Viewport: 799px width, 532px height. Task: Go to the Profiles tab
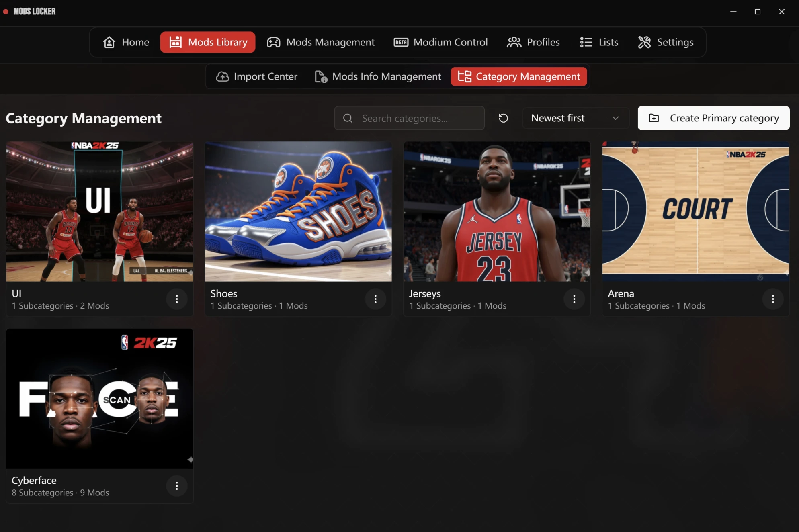(533, 42)
